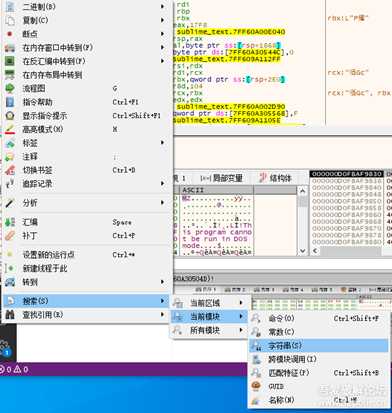Click the 高亮模式 highlighter icon
The image size is (392, 413).
pos(10,129)
